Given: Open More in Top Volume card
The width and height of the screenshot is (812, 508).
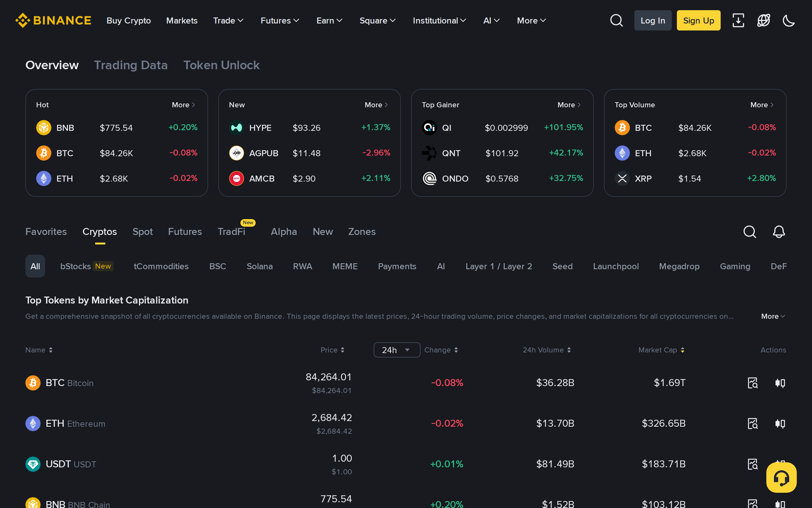Looking at the screenshot, I should tap(762, 105).
